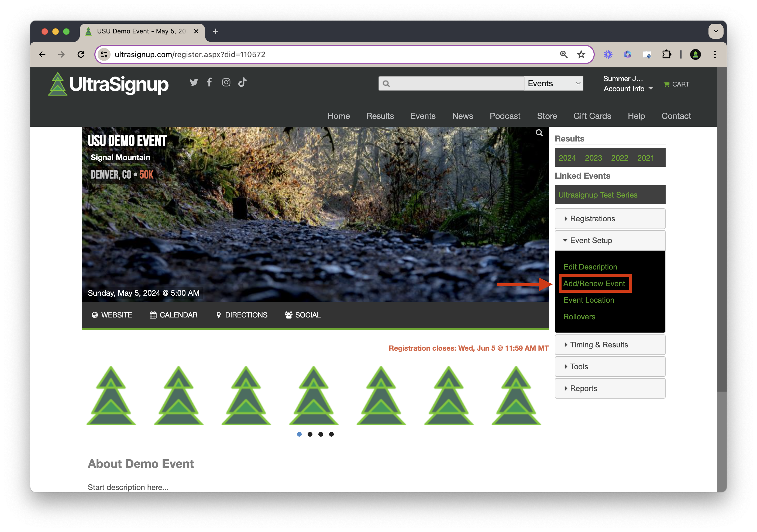Select fourth carousel dot
Image resolution: width=757 pixels, height=532 pixels.
331,434
